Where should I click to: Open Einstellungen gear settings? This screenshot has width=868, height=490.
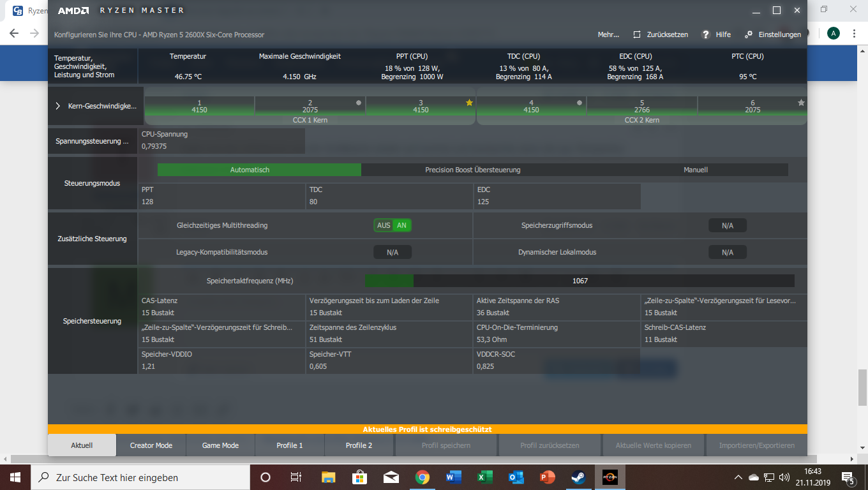click(749, 34)
